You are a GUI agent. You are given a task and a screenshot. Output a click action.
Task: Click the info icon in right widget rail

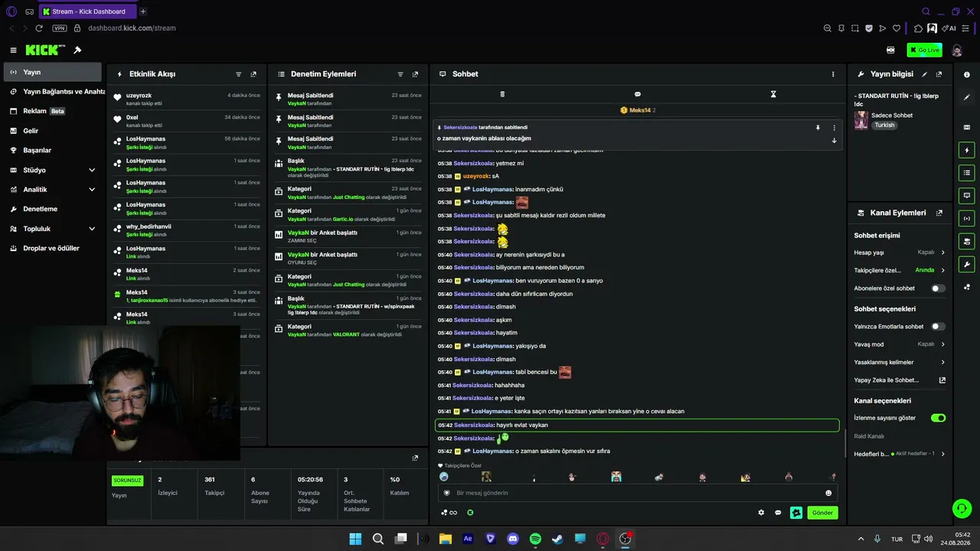click(x=967, y=75)
